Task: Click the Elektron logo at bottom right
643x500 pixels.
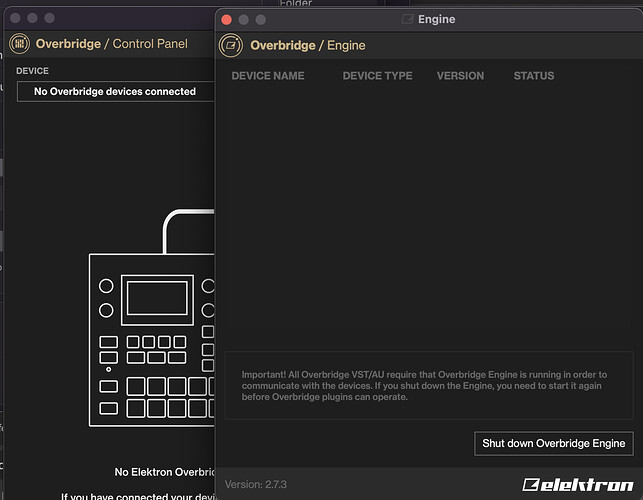Action: tap(577, 485)
